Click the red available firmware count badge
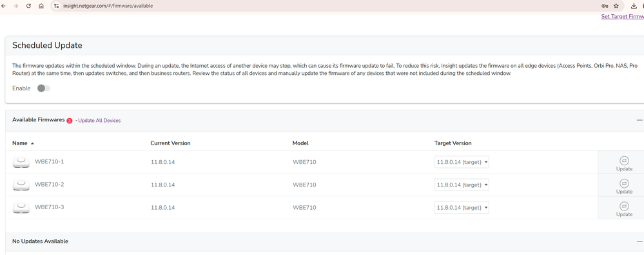 [x=70, y=121]
